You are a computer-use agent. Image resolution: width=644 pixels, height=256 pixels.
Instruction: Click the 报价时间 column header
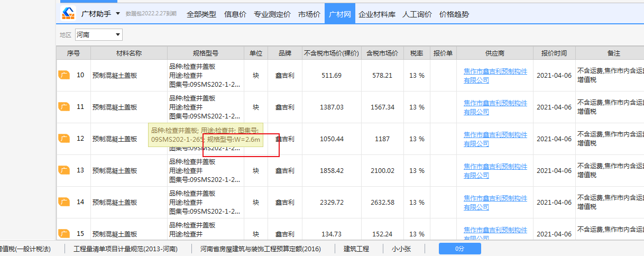coord(554,53)
